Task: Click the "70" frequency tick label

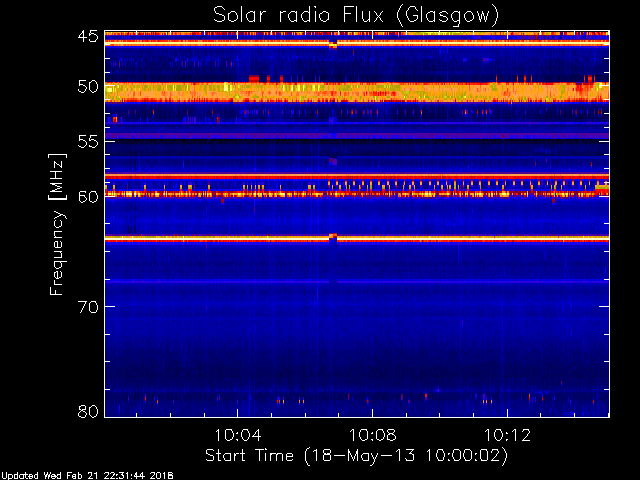Action: pos(88,306)
